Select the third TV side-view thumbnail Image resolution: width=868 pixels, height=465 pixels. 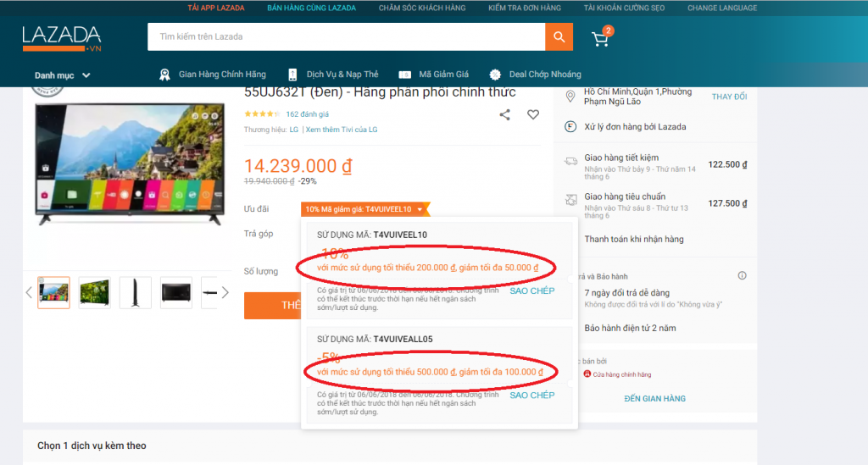click(135, 292)
